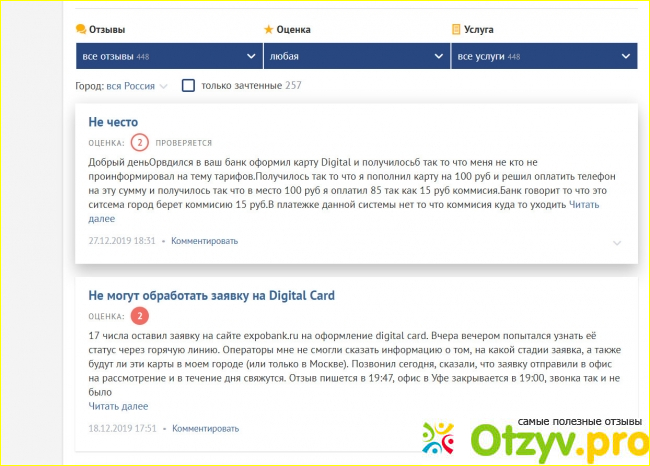Toggle 'только зачтенные' checkbox
This screenshot has width=650, height=466.
coord(188,86)
